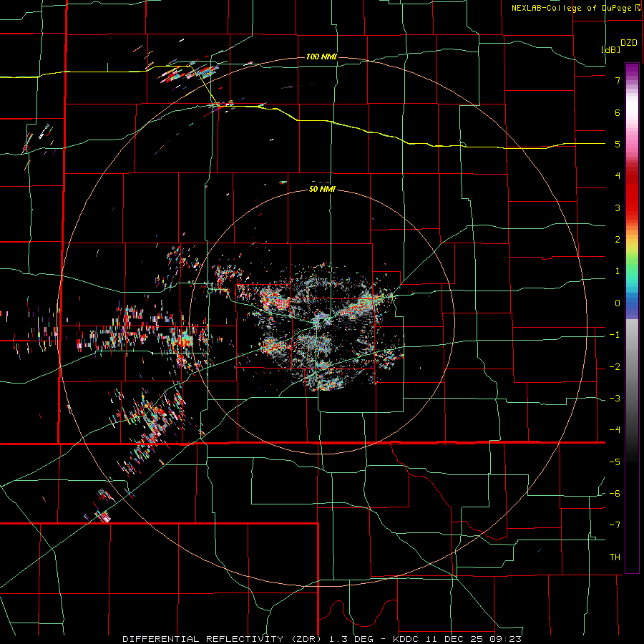Click the -2 value on color scale

click(615, 367)
